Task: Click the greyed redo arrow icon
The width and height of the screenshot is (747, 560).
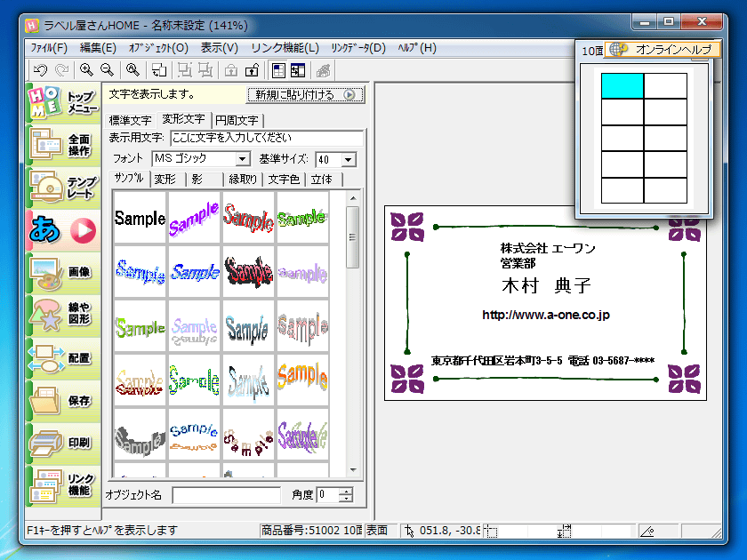Action: click(61, 70)
